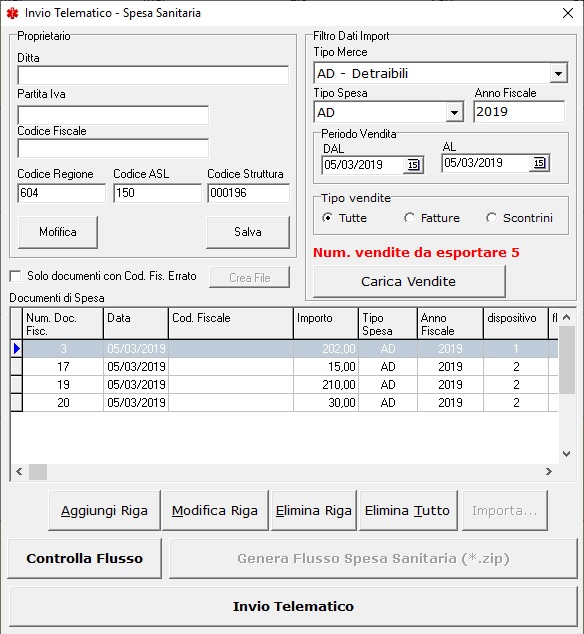The width and height of the screenshot is (584, 634).
Task: Click the horizontal scrollbar thumb
Action: pyautogui.click(x=38, y=471)
